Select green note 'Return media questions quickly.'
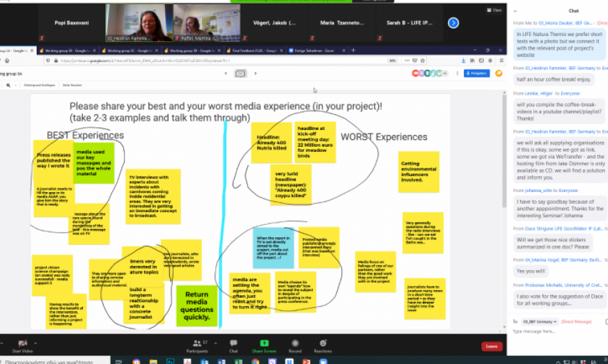The width and height of the screenshot is (608, 364). tap(196, 306)
